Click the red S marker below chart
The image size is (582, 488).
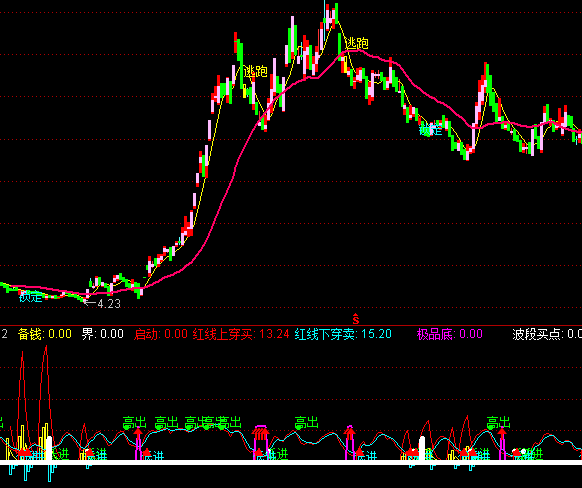[x=356, y=318]
